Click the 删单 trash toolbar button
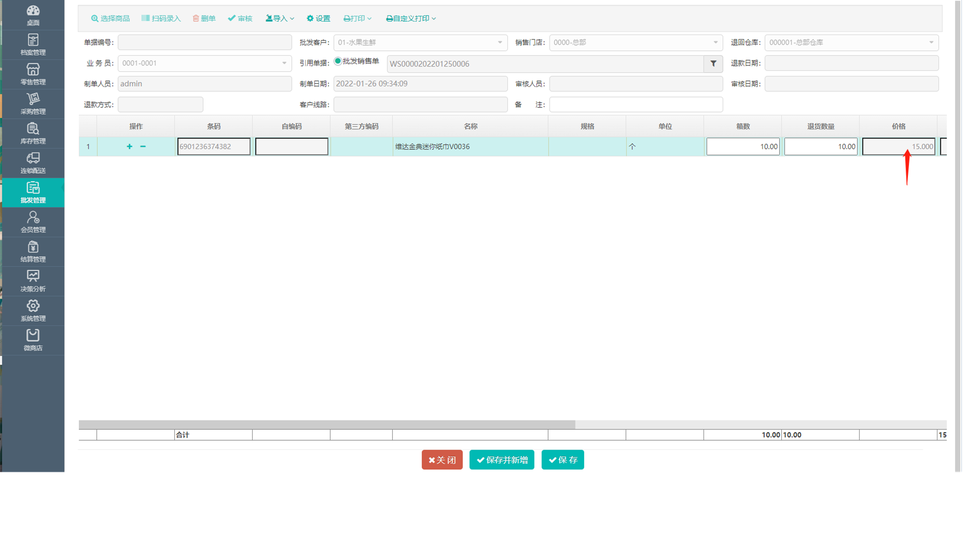The image size is (966, 560). 204,18
